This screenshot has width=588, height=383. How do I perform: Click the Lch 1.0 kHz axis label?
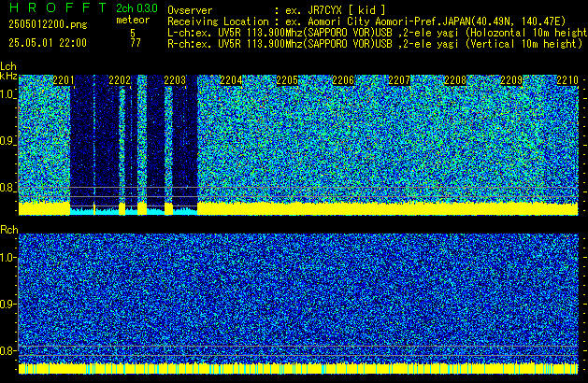tap(7, 94)
